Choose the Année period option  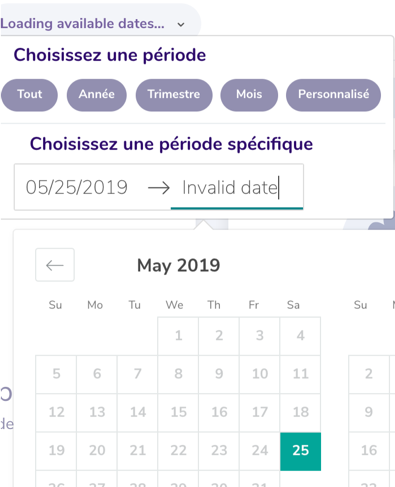click(x=97, y=95)
